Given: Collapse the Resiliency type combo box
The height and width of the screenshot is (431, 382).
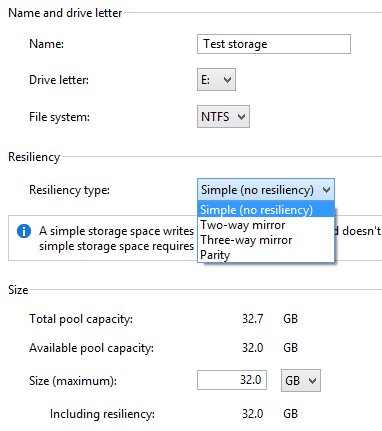Looking at the screenshot, I should click(x=266, y=190).
